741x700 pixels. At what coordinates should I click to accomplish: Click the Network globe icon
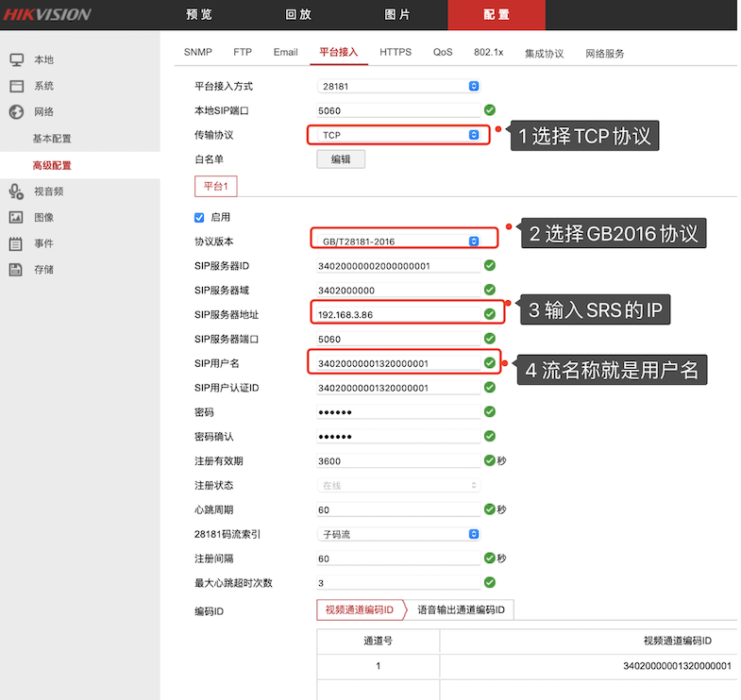(16, 112)
